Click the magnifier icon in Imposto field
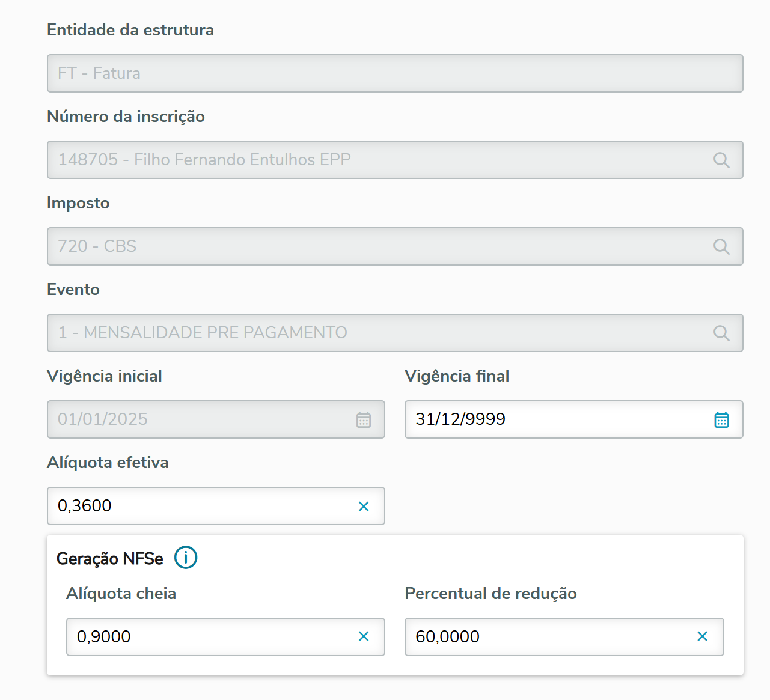Viewport: 770px width, 700px height. point(721,246)
